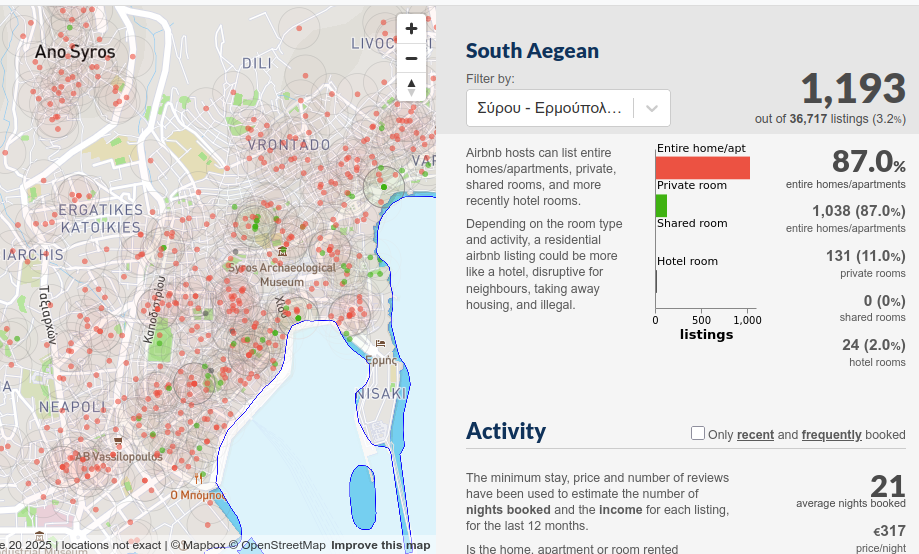Open the 'frequently' definition link
Screen dimensions: 919x554
[831, 435]
